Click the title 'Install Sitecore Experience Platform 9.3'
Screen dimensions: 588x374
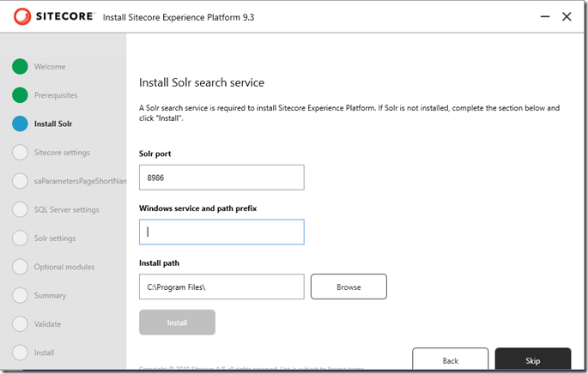[179, 17]
